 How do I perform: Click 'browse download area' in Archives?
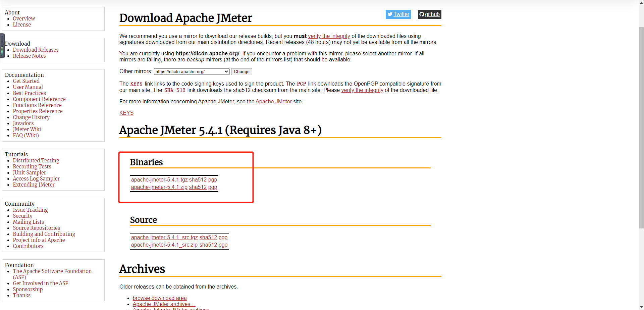tap(160, 298)
